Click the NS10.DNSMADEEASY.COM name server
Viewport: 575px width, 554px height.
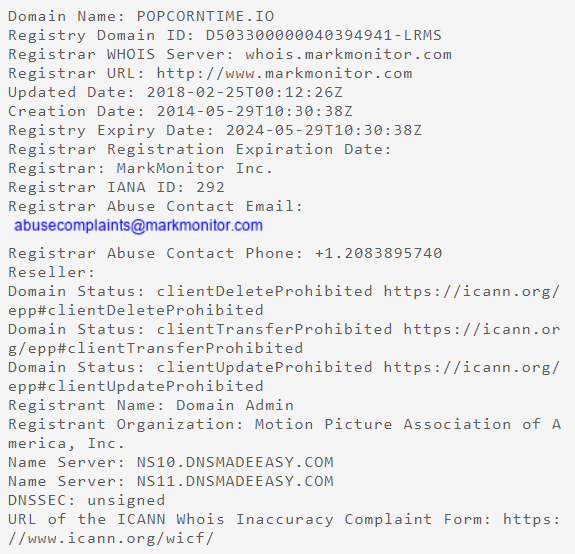click(235, 462)
